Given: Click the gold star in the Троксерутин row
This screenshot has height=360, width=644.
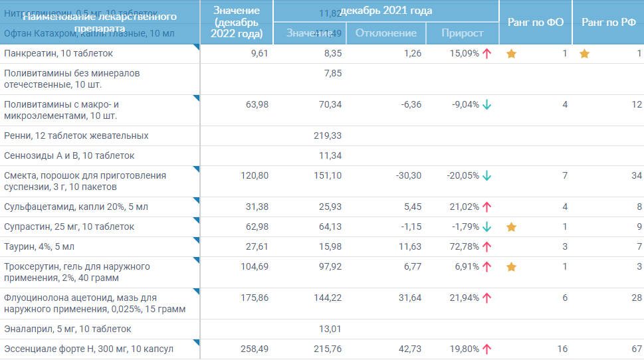Looking at the screenshot, I should click(511, 267).
